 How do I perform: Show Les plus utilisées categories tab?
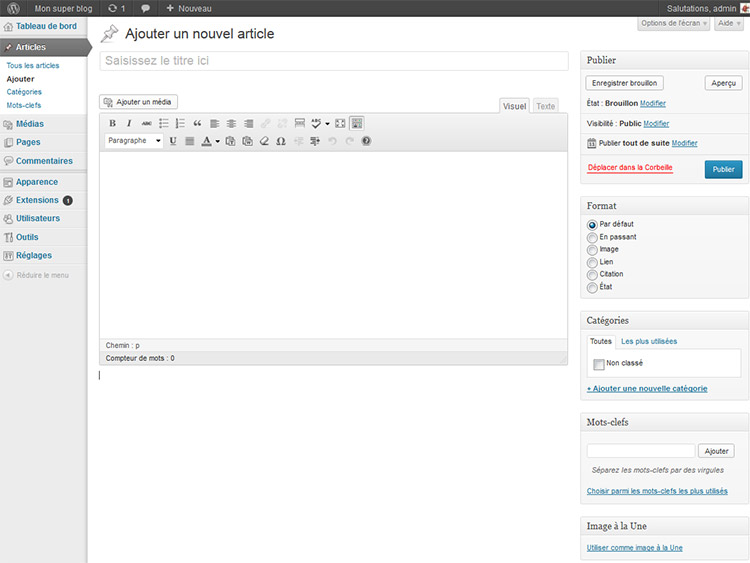click(x=649, y=341)
